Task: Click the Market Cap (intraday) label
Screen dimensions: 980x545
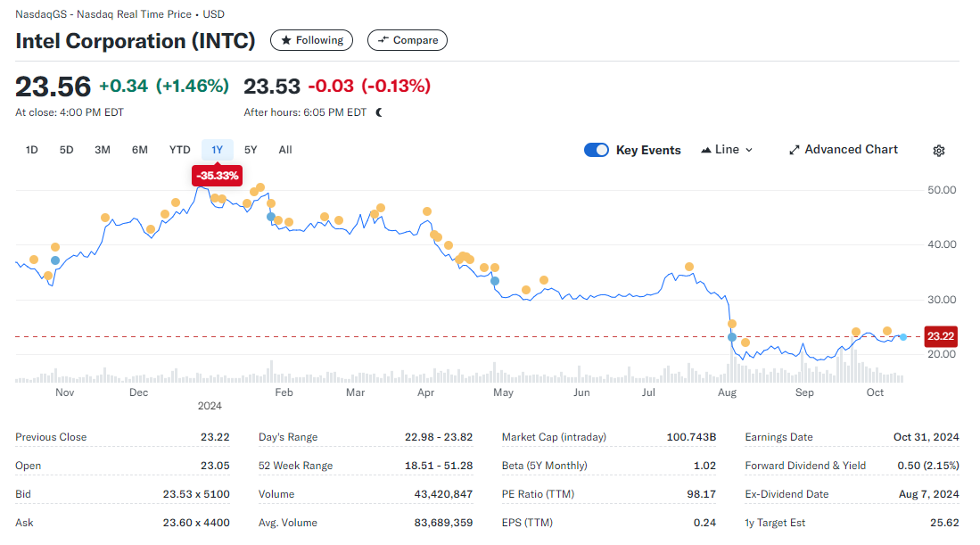Action: point(554,437)
